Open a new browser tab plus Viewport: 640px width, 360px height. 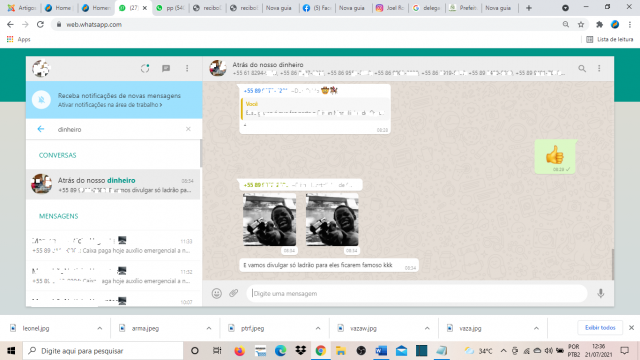529,8
